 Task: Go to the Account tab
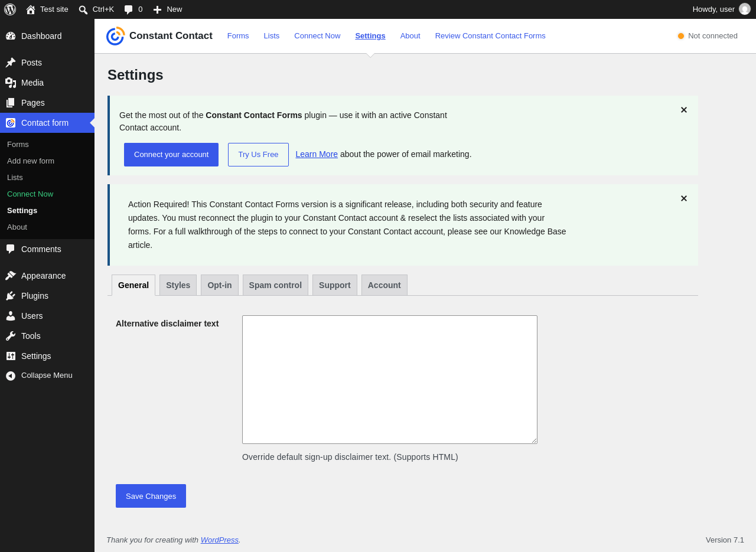384,285
